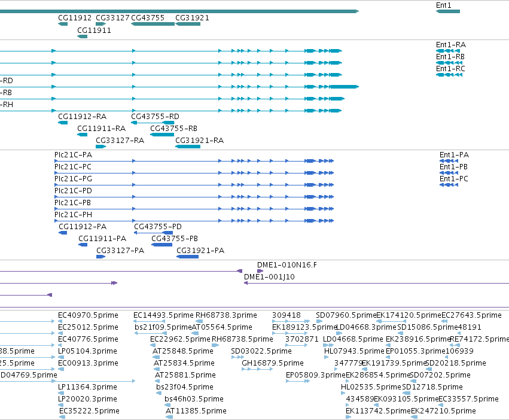Click the CG43755-PB protein label

pos(175,239)
